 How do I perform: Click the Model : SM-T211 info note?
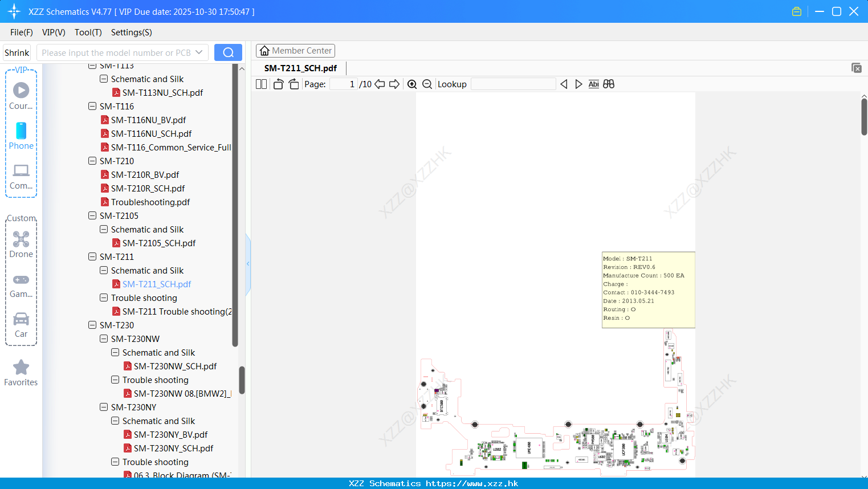coord(649,290)
